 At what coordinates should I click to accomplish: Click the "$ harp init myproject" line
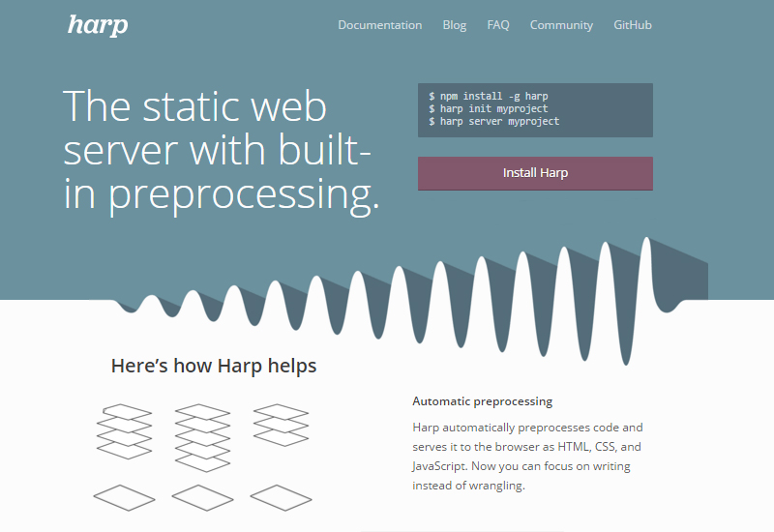(489, 108)
